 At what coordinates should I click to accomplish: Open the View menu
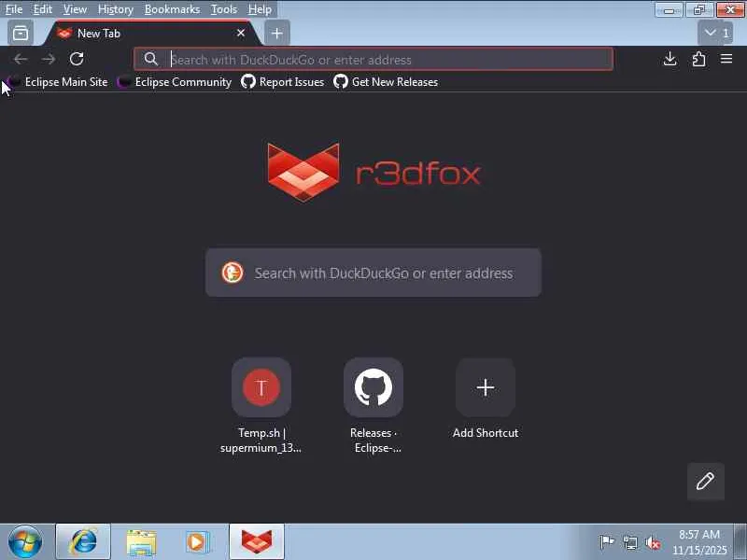coord(75,9)
